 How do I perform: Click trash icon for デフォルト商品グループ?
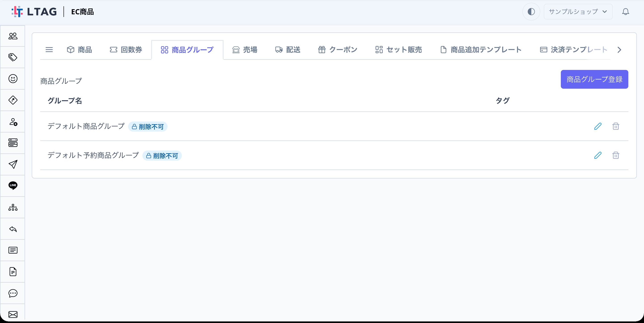pyautogui.click(x=616, y=126)
